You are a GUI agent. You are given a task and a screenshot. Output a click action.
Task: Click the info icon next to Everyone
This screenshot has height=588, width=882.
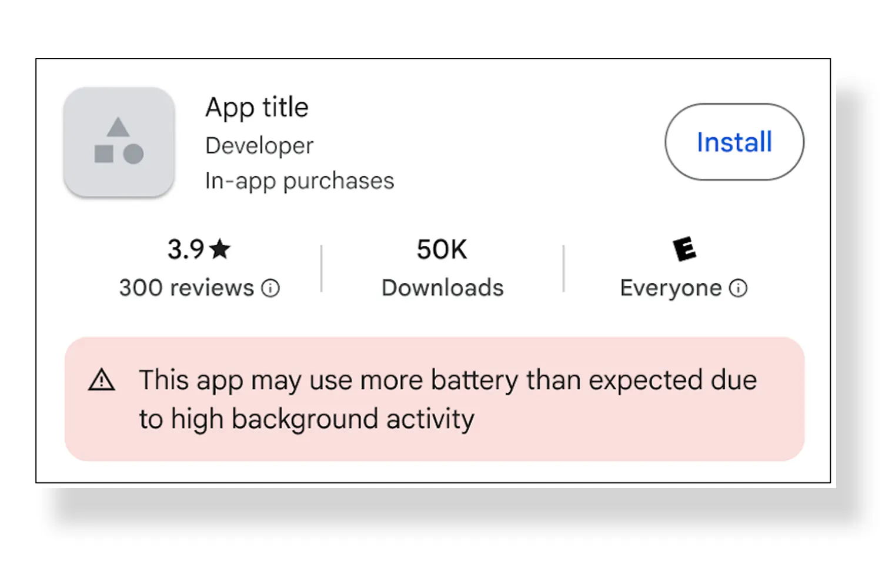pyautogui.click(x=738, y=288)
